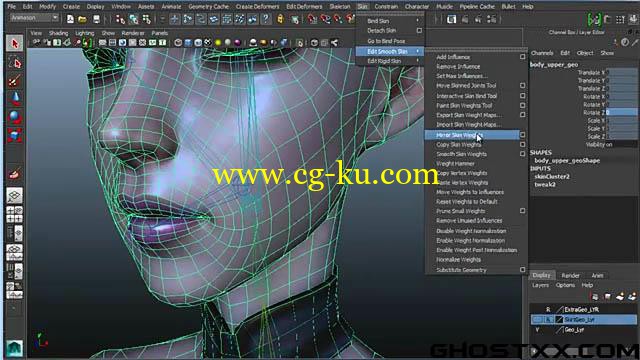Choose Weight Hammer menu item
Viewport: 640px width, 360px height.
(x=455, y=164)
